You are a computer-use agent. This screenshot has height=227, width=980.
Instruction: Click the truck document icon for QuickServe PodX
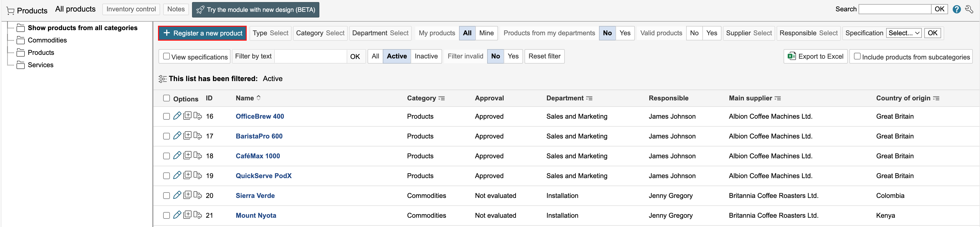click(197, 175)
